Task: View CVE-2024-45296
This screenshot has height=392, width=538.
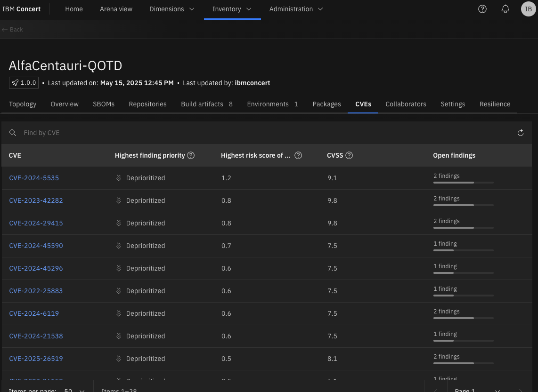Action: point(36,268)
